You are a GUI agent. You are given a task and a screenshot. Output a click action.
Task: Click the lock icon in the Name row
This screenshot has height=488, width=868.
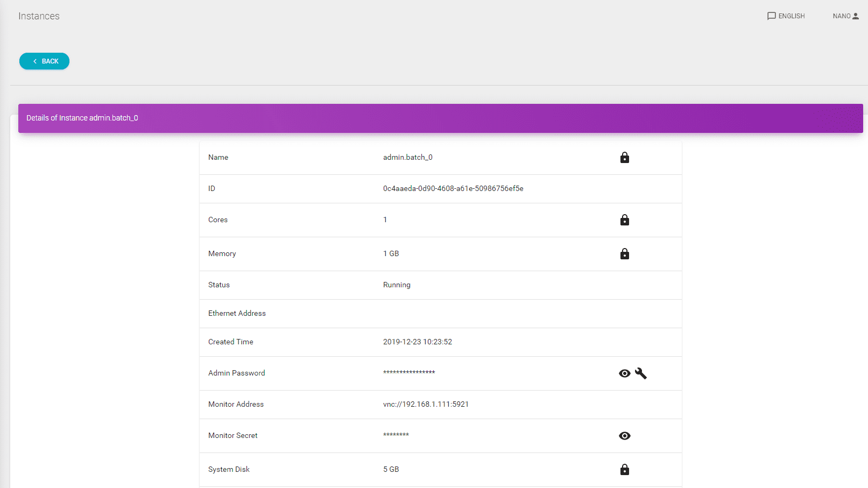click(x=624, y=158)
